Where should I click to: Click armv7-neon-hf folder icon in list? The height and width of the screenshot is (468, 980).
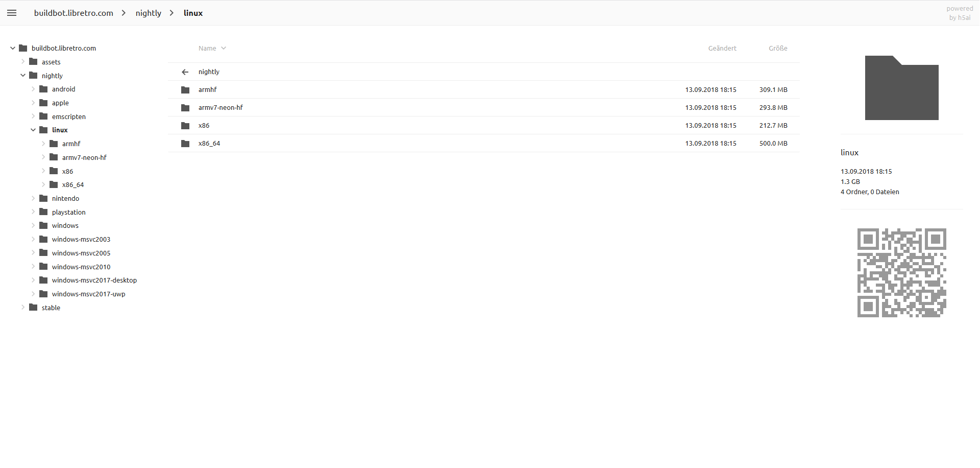tap(185, 108)
